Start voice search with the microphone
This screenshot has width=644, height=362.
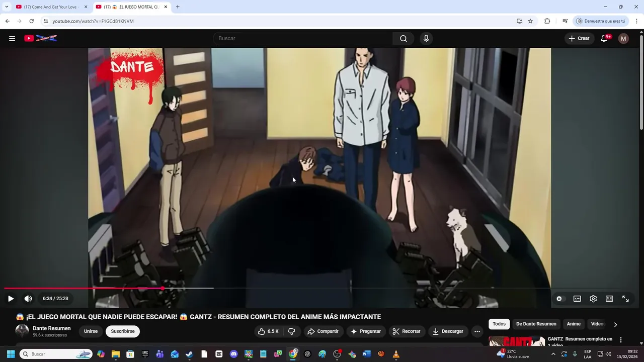point(426,39)
